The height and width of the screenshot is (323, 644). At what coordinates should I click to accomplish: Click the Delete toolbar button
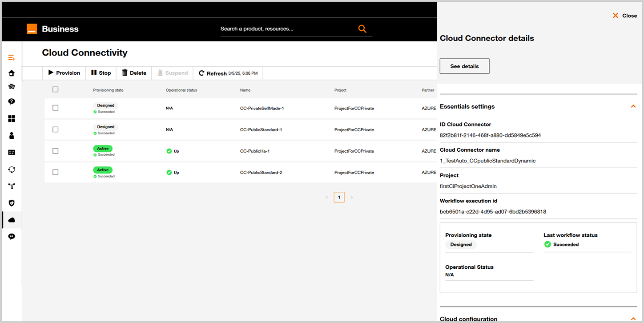(x=134, y=73)
